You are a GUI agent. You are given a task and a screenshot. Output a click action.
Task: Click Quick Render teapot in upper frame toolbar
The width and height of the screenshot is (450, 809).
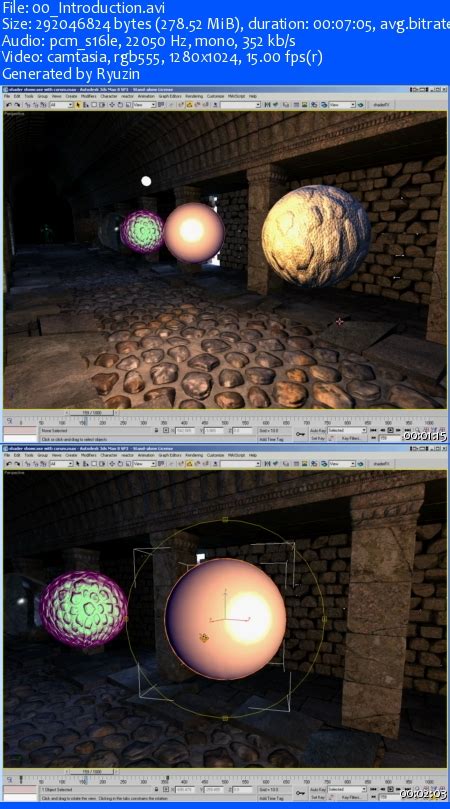point(361,105)
